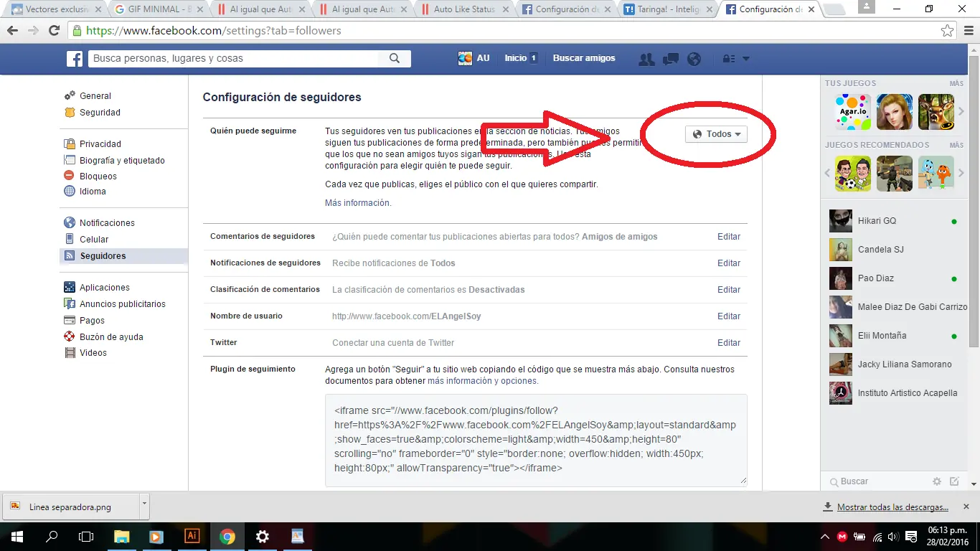Screen dimensions: 980x551
Task: Edit Twitter connection setting
Action: click(729, 343)
